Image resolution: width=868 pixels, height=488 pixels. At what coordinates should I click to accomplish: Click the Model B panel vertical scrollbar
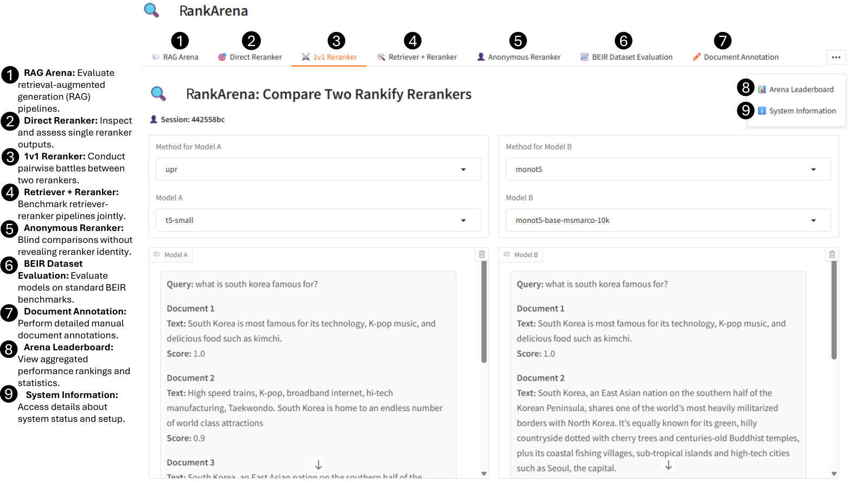[x=834, y=310]
